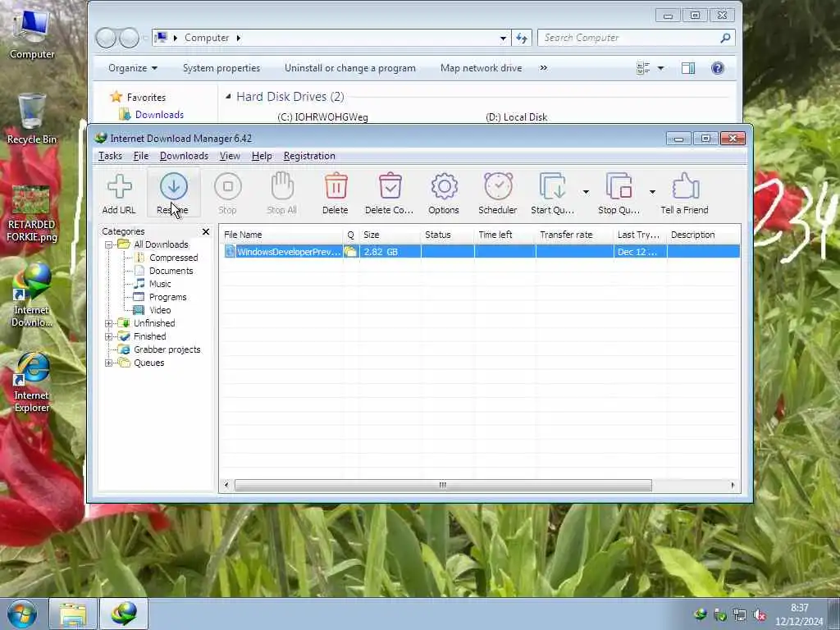This screenshot has width=840, height=630.
Task: Click the Stop toolbar icon
Action: pyautogui.click(x=228, y=194)
